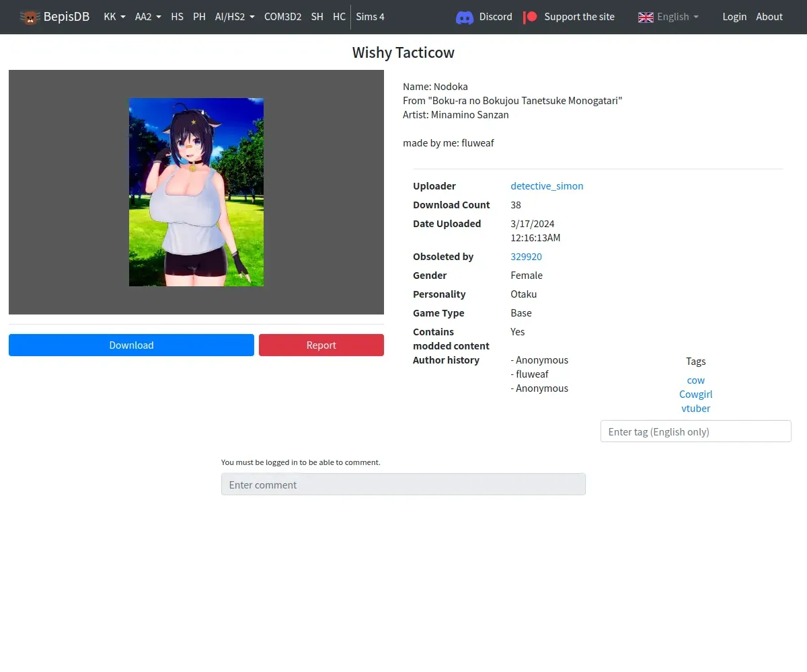The width and height of the screenshot is (807, 672).
Task: Click the Game Type value Base
Action: coord(521,313)
